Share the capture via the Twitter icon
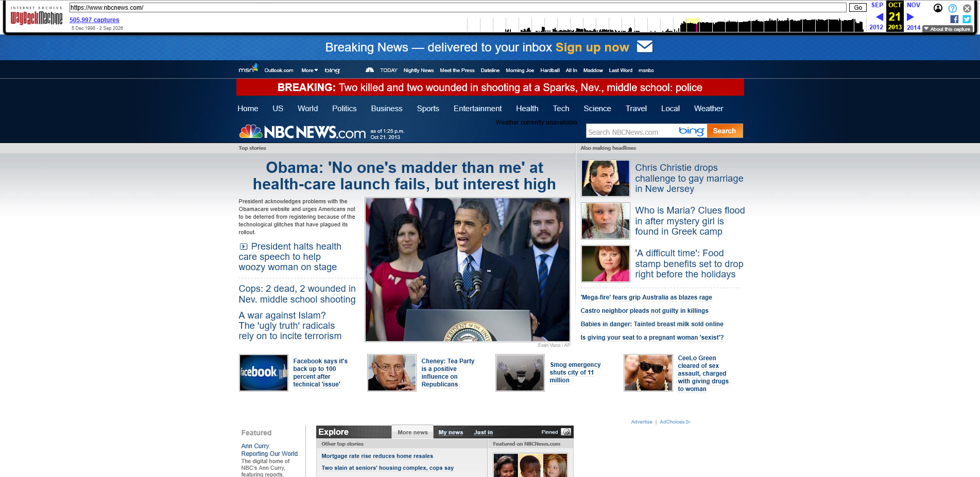Viewport: 980px width, 477px height. 967,19
